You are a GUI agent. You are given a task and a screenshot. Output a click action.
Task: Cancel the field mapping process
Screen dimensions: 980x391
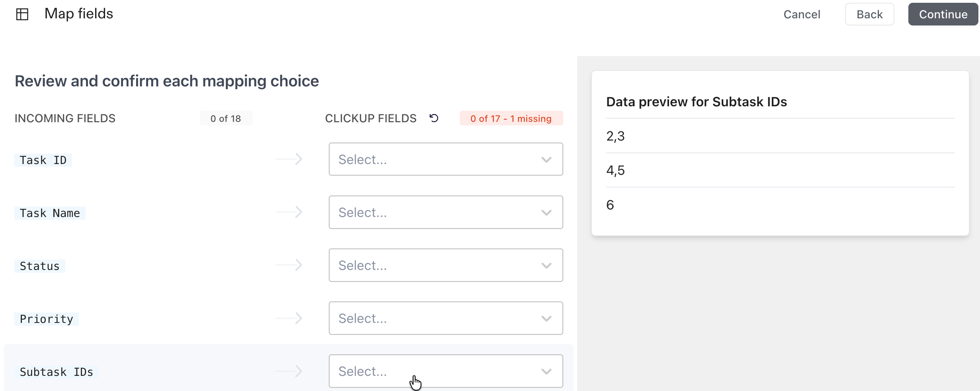(x=801, y=14)
